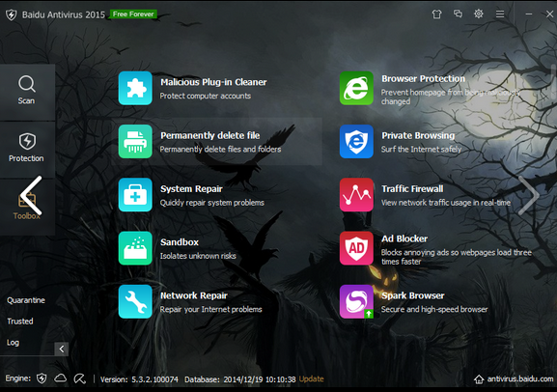Click the Update database link
557x392 pixels.
311,378
